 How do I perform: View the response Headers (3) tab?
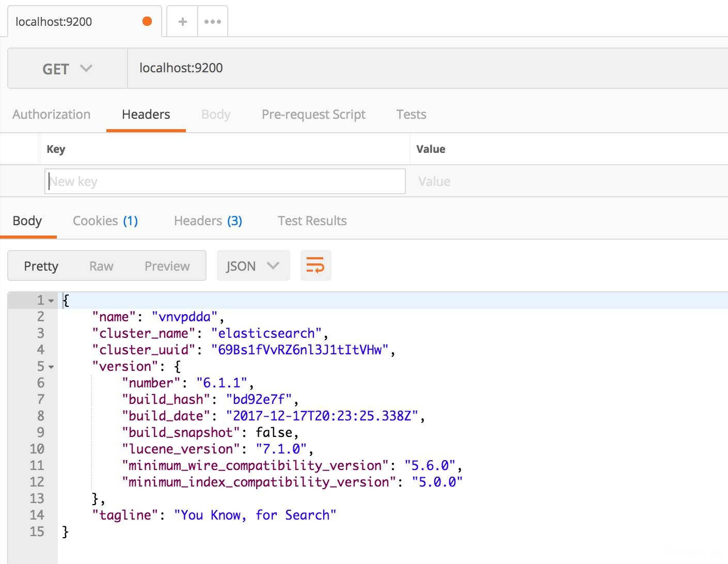point(208,221)
